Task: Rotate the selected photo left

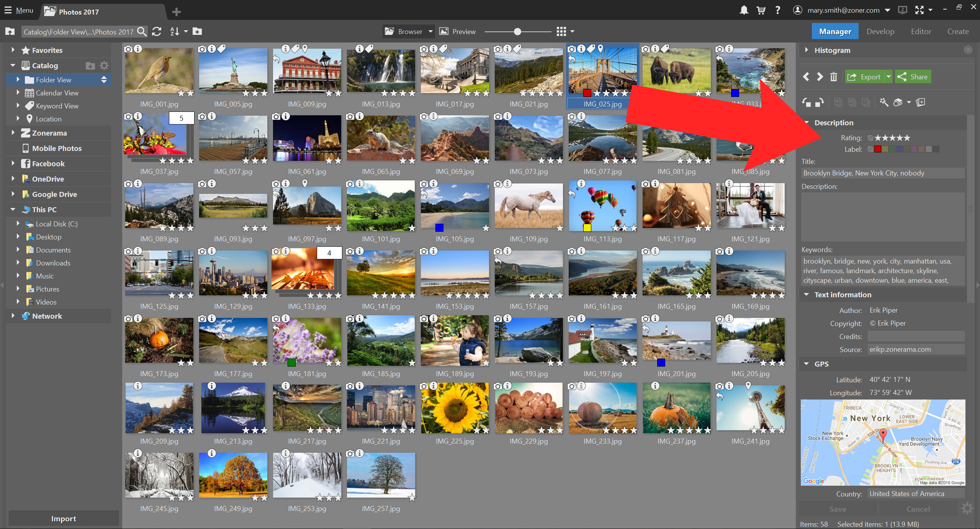Action: (806, 102)
